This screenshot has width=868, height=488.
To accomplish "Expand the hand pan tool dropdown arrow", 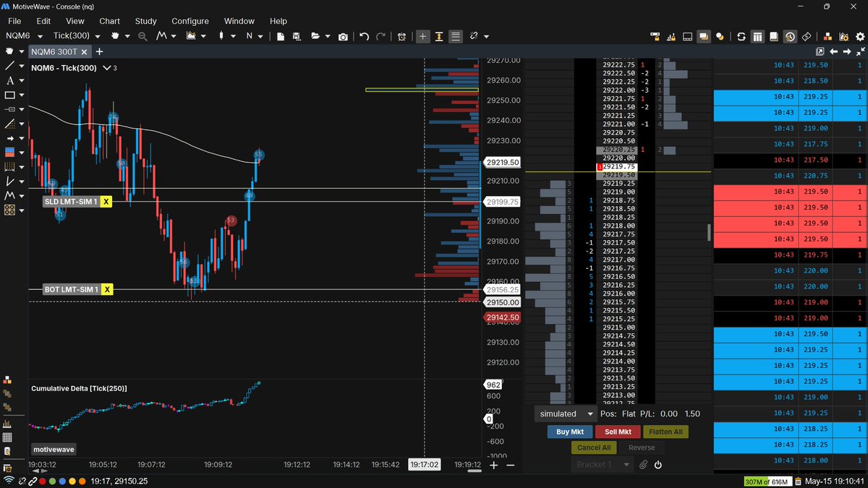I will [x=127, y=36].
